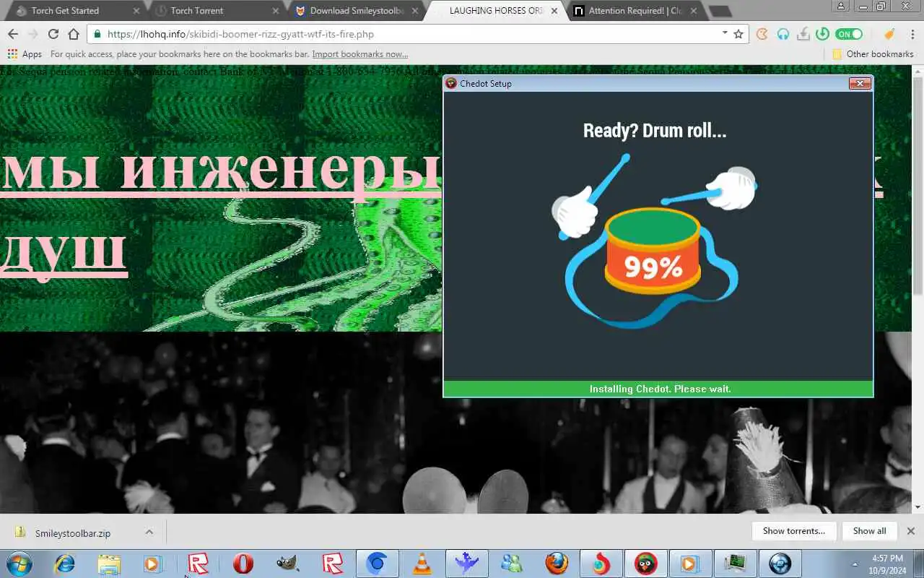Open the user profile button
The image size is (924, 578).
(x=841, y=6)
